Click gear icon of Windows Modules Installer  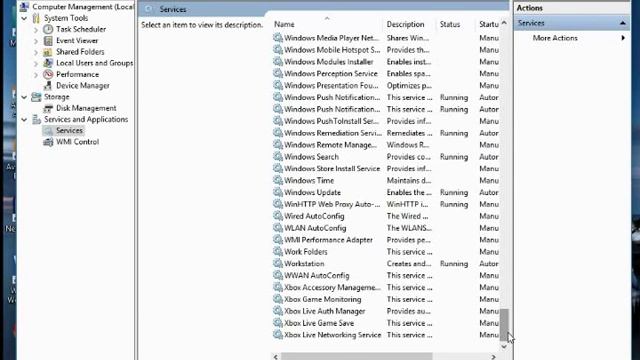pyautogui.click(x=278, y=62)
